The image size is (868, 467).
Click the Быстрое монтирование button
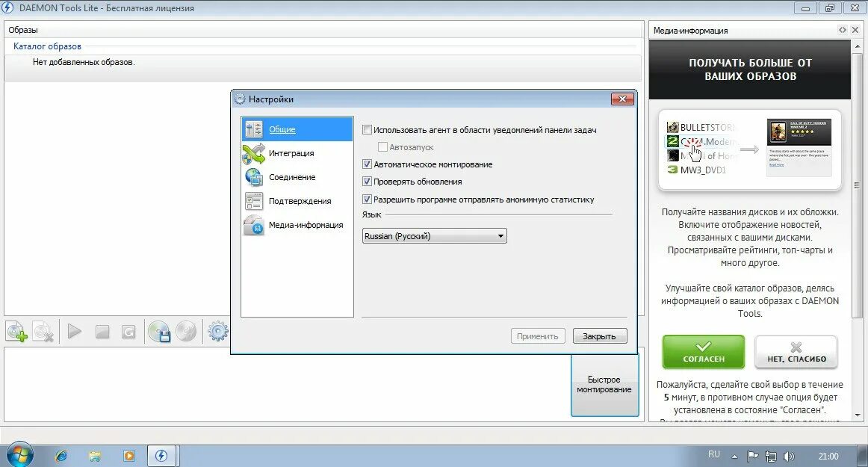click(x=604, y=385)
